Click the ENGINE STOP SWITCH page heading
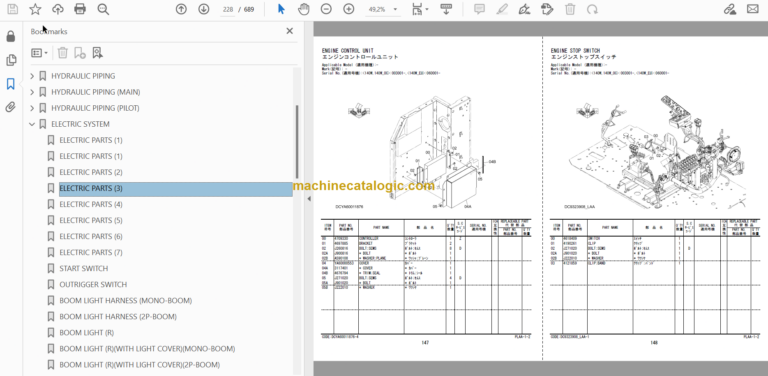Image resolution: width=768 pixels, height=376 pixels. click(x=575, y=50)
